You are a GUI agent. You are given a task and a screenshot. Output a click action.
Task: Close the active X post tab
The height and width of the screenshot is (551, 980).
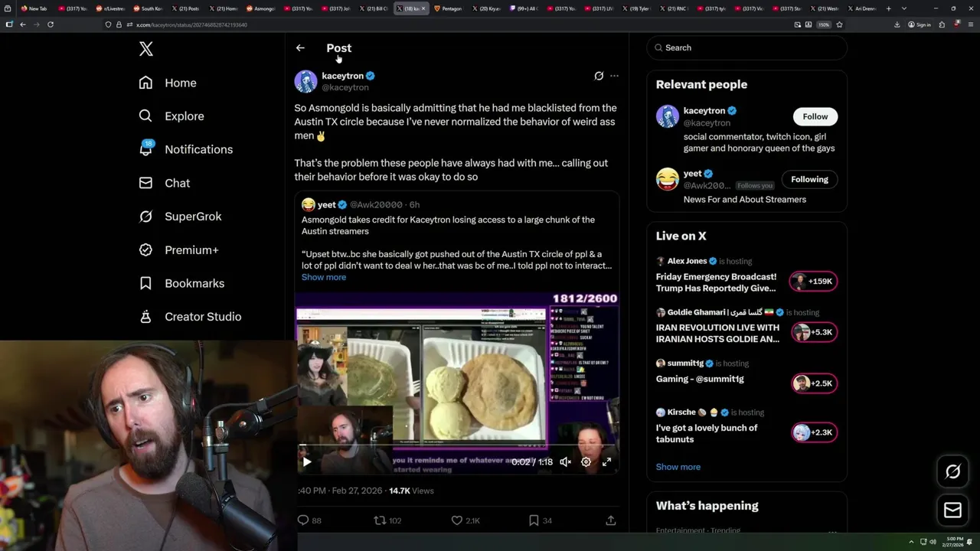(x=423, y=8)
